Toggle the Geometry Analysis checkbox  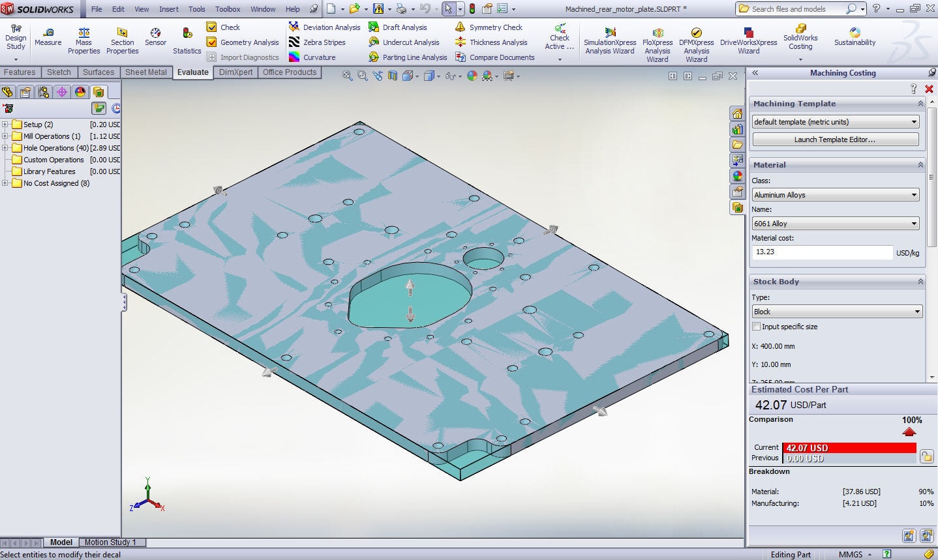click(x=212, y=42)
